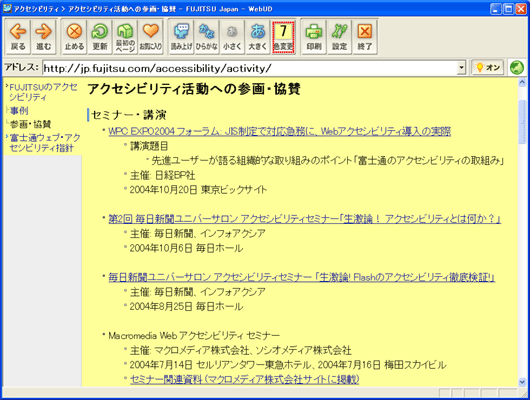Maximize the WebUD window
The height and width of the screenshot is (400, 530).
[x=508, y=9]
